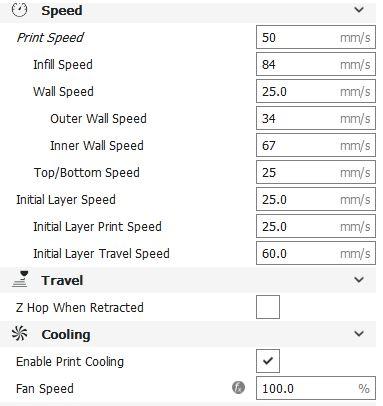Collapse the Speed section chevron

(359, 10)
